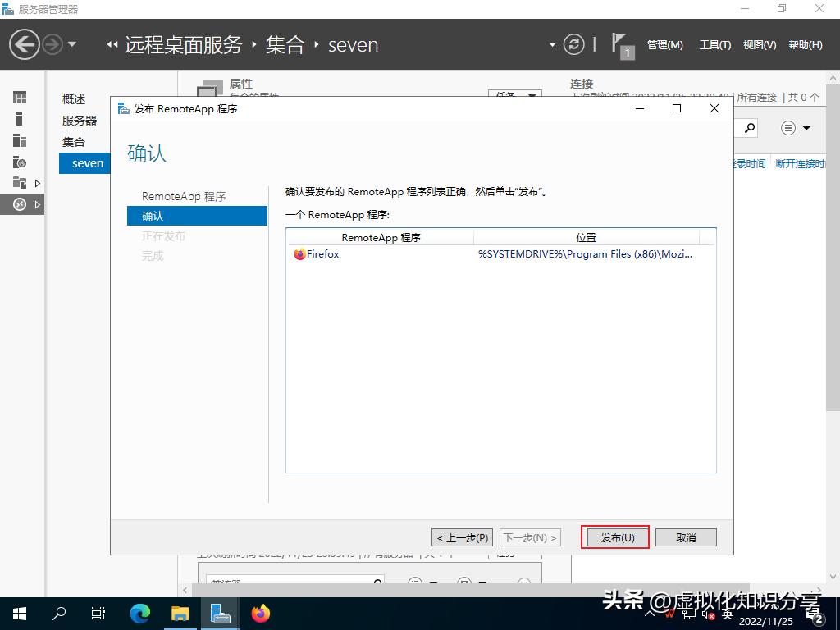Open the 工具(T) menu
840x630 pixels.
[714, 45]
